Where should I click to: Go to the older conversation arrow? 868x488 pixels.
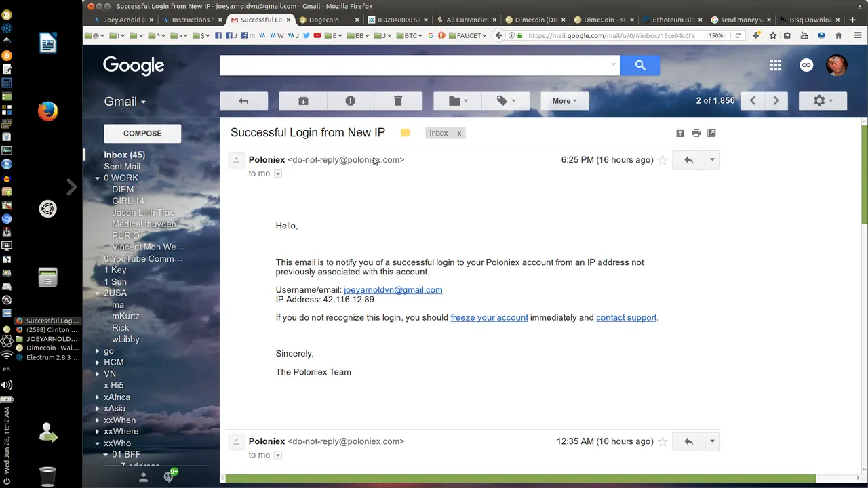(x=776, y=101)
